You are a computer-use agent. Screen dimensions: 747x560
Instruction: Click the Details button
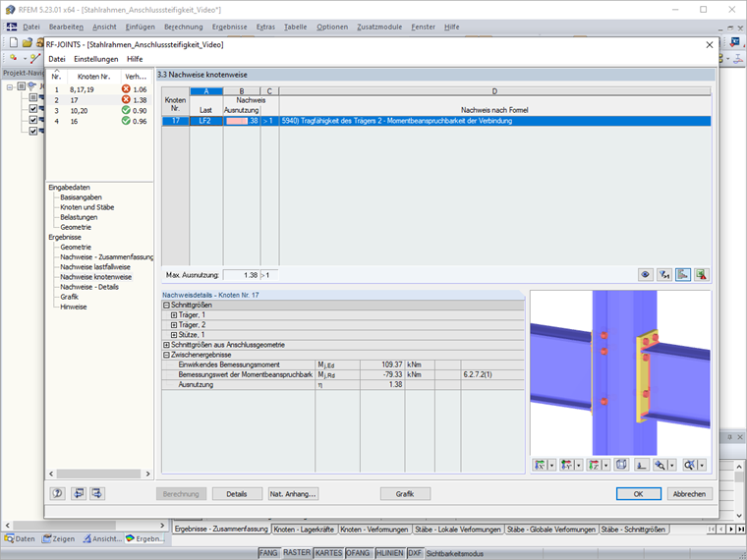(x=237, y=494)
